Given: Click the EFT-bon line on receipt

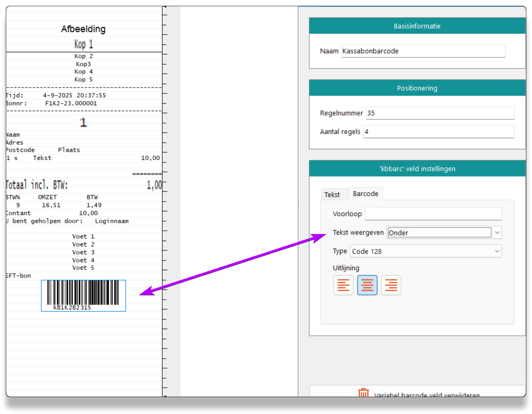Looking at the screenshot, I should point(18,276).
